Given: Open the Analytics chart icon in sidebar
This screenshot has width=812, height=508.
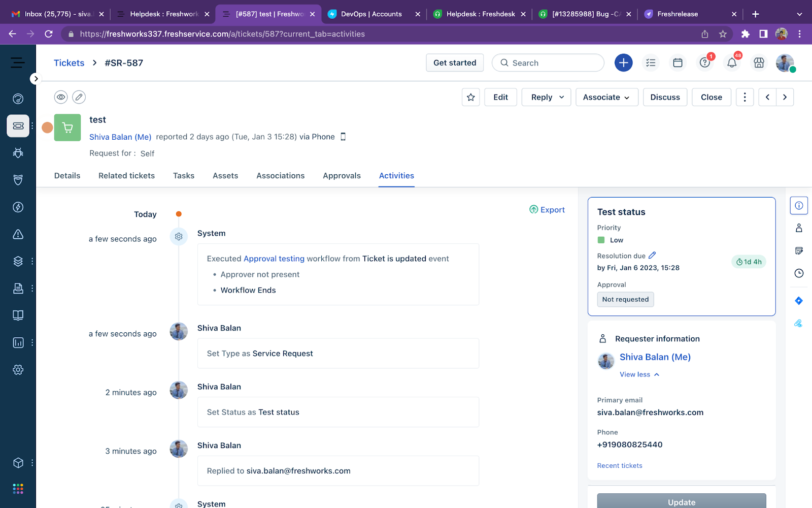Looking at the screenshot, I should (18, 343).
